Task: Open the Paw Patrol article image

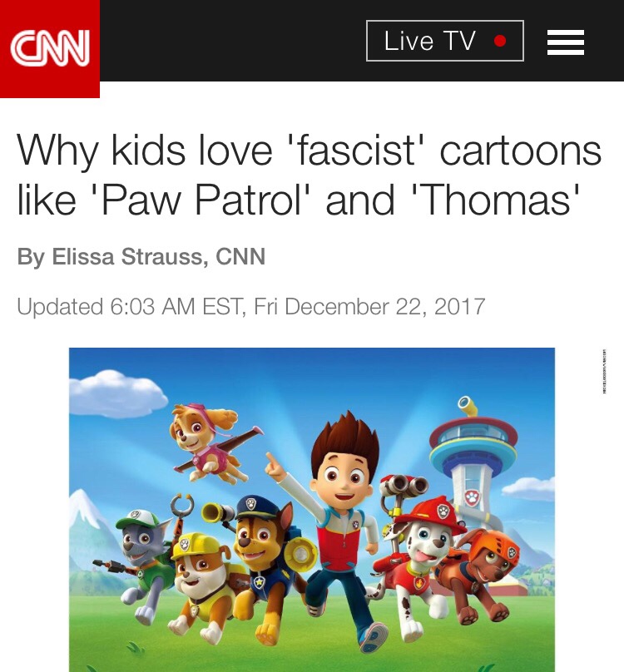Action: pyautogui.click(x=312, y=510)
